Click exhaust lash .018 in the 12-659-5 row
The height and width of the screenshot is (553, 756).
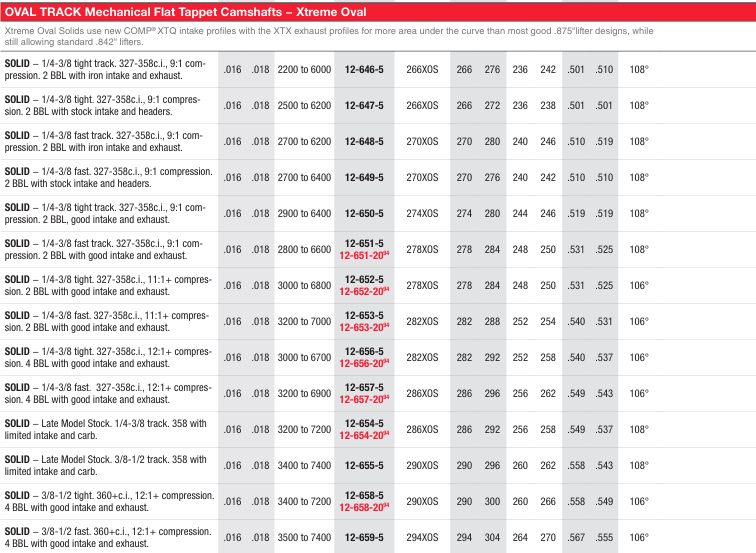[x=260, y=537]
